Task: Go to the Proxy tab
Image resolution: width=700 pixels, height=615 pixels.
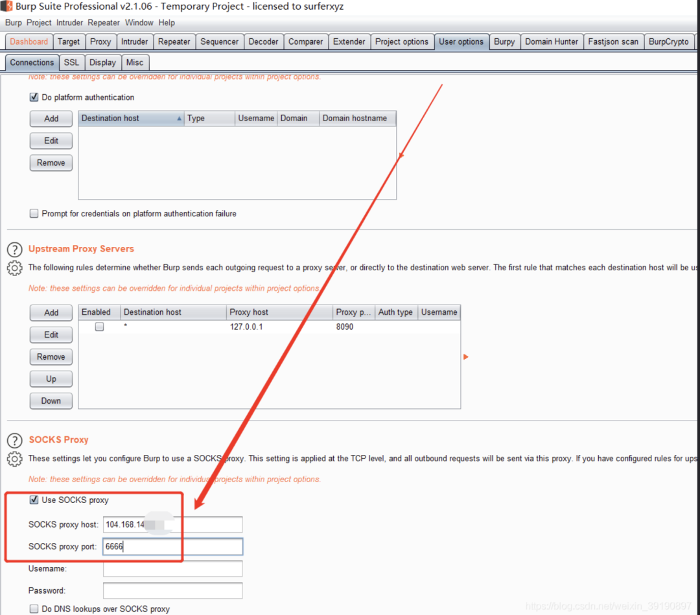Action: pyautogui.click(x=100, y=42)
